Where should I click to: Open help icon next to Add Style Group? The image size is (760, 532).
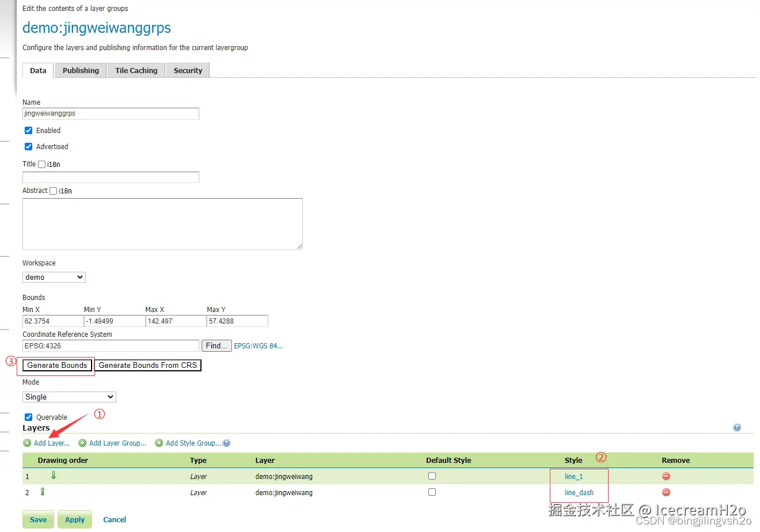tap(226, 443)
